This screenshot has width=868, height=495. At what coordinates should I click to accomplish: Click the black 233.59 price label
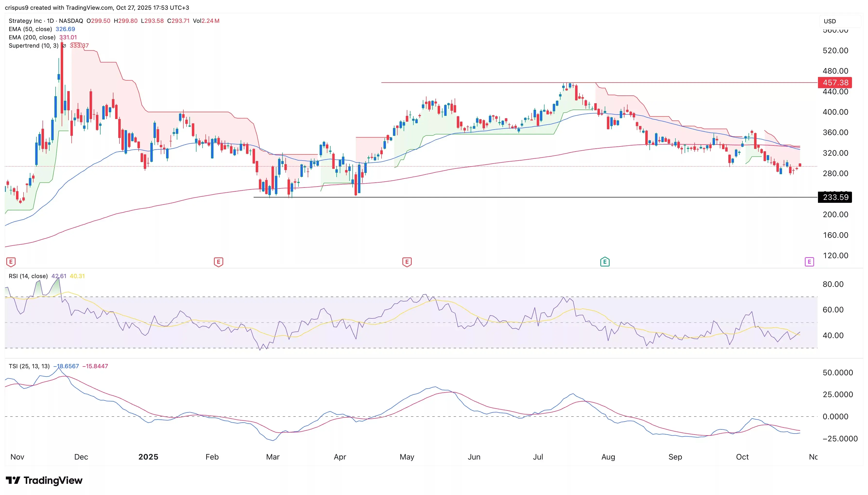(x=835, y=197)
